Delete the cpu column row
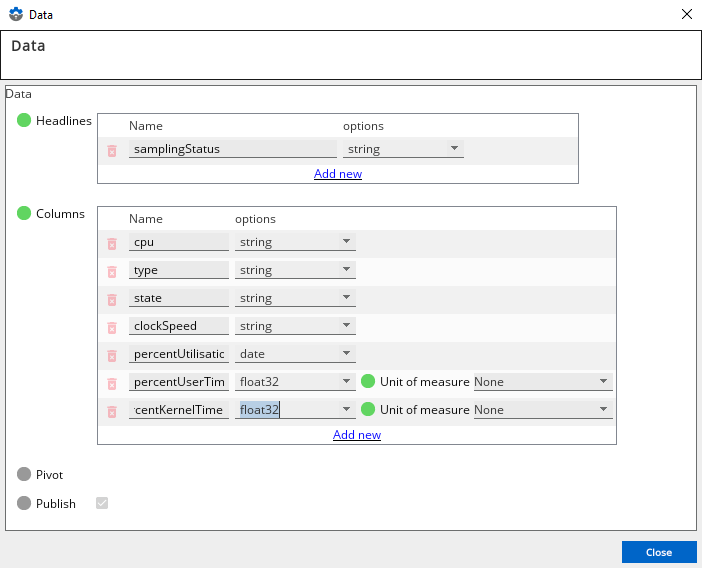The height and width of the screenshot is (568, 702). (x=112, y=243)
